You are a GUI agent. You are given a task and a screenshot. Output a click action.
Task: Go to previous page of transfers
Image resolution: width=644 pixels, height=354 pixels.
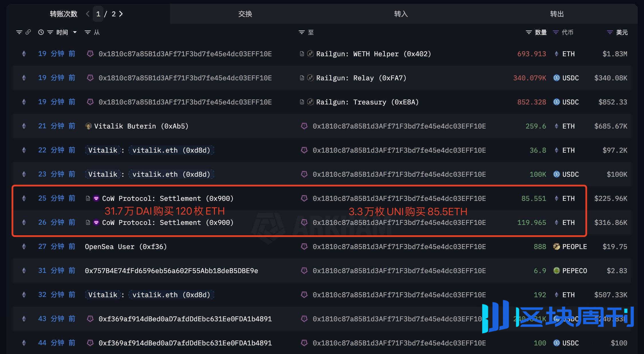pos(88,14)
